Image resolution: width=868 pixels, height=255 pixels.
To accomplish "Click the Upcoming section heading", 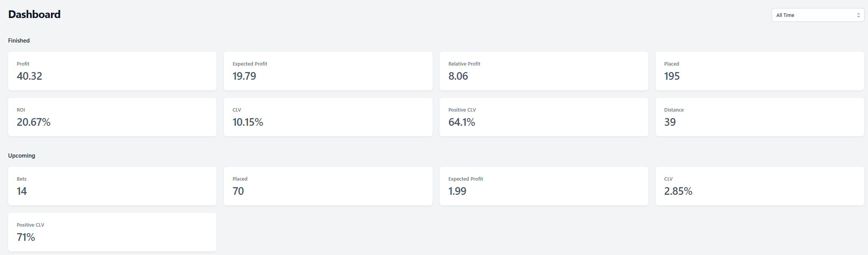I will [x=21, y=156].
